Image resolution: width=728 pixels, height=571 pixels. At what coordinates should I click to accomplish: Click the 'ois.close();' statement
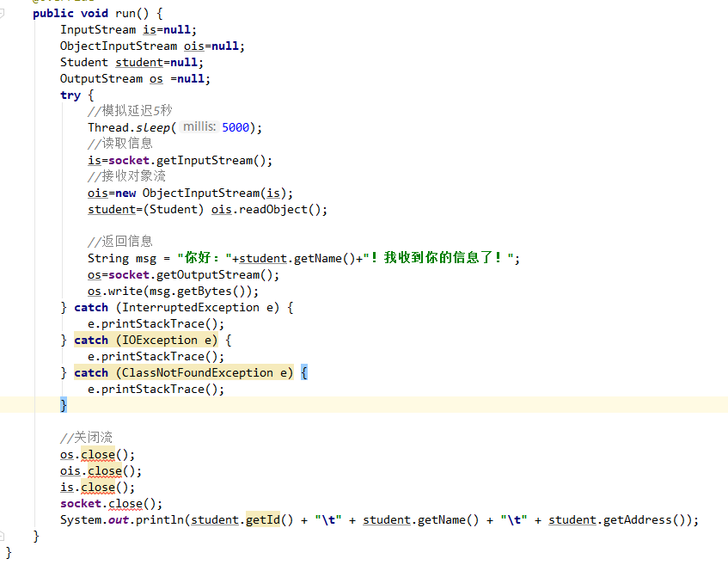coord(101,471)
